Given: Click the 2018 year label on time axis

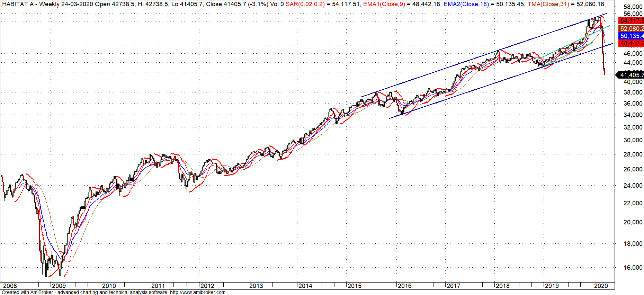Looking at the screenshot, I should [502, 286].
